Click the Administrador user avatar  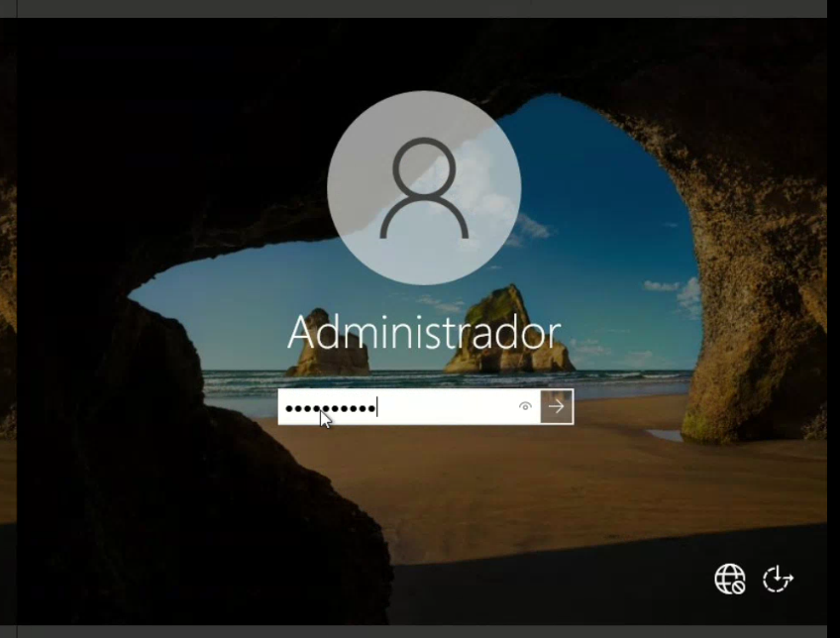click(424, 188)
